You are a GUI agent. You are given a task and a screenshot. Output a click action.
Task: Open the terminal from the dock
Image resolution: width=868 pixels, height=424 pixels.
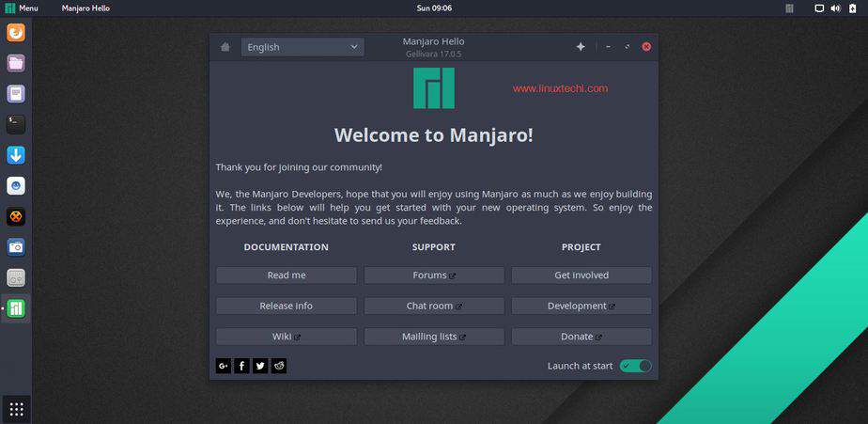(16, 124)
